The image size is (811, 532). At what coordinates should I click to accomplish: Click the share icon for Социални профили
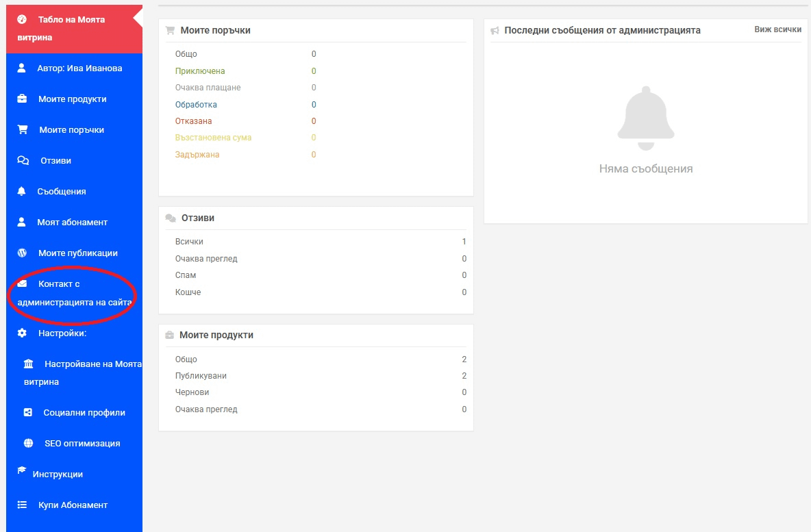tap(28, 412)
